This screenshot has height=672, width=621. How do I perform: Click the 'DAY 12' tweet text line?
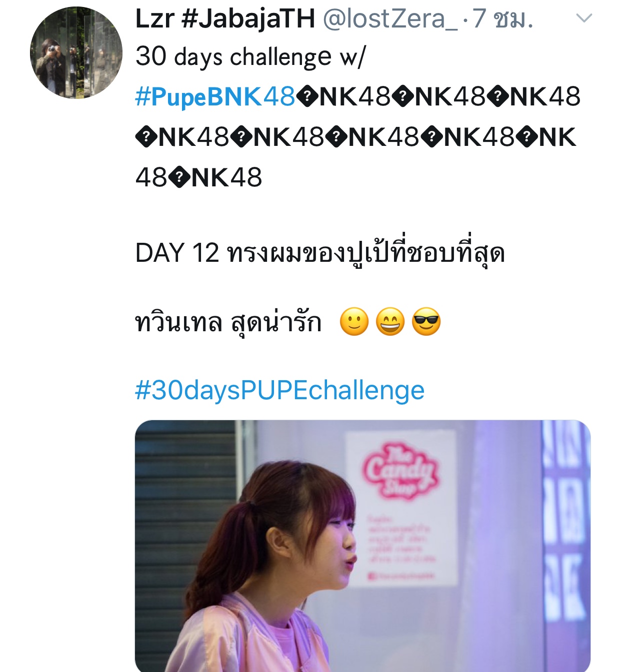(x=320, y=252)
